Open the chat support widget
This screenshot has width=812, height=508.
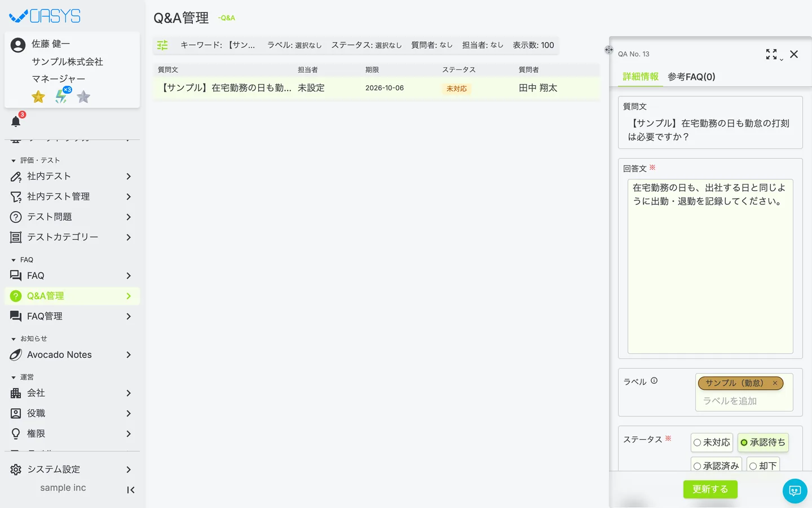pyautogui.click(x=795, y=491)
